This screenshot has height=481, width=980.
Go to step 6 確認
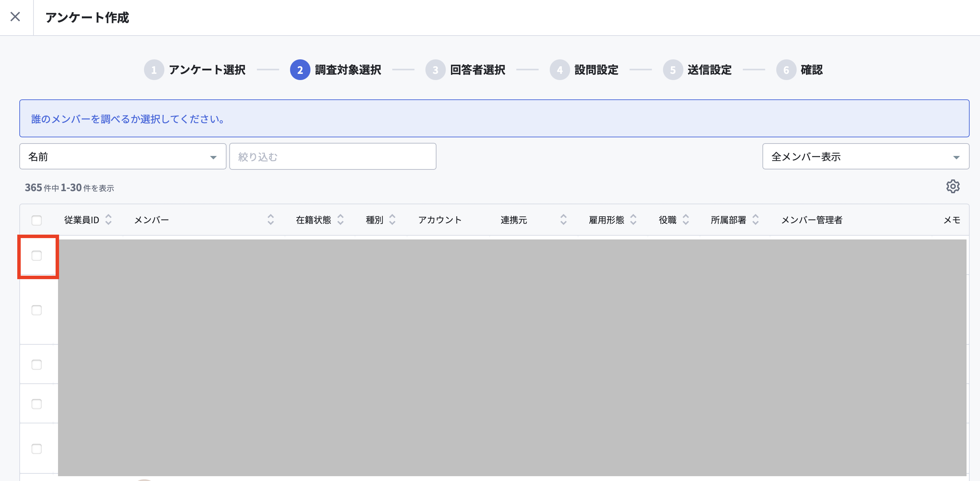(800, 70)
